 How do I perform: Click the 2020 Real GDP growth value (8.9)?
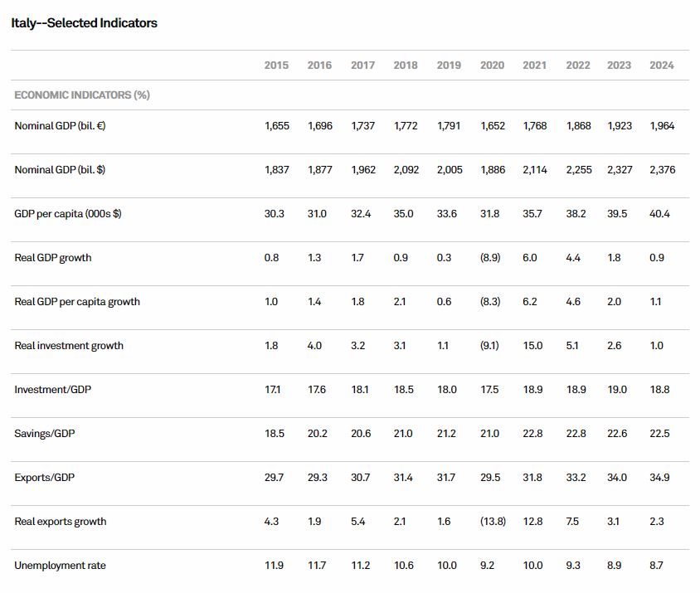(x=489, y=258)
